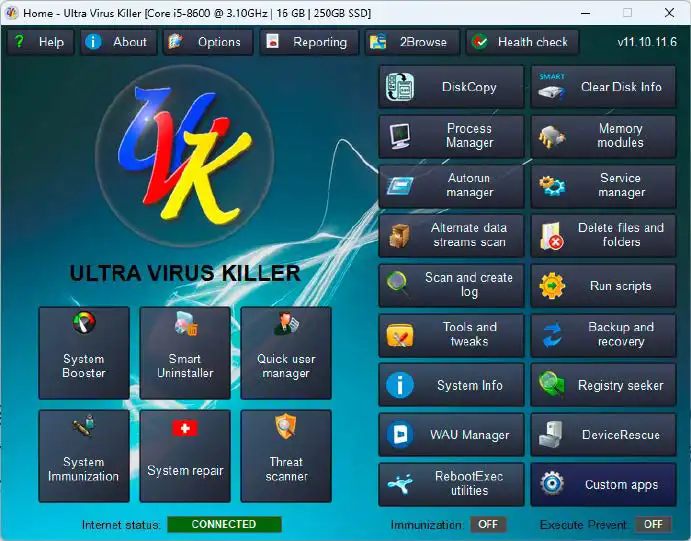Screen dimensions: 691x541
Task: Click the Run scripts gear icon
Action: [x=552, y=285]
